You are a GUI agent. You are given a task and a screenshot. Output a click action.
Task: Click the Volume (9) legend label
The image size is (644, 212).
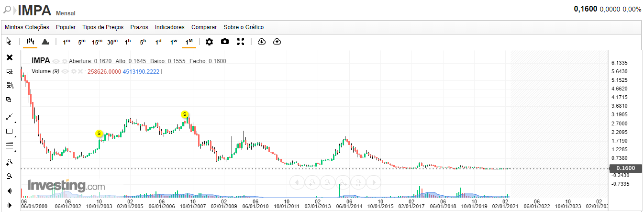tap(45, 71)
